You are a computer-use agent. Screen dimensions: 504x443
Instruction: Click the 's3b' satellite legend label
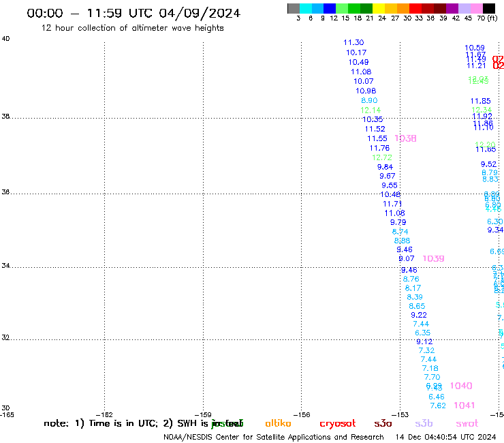tap(424, 423)
